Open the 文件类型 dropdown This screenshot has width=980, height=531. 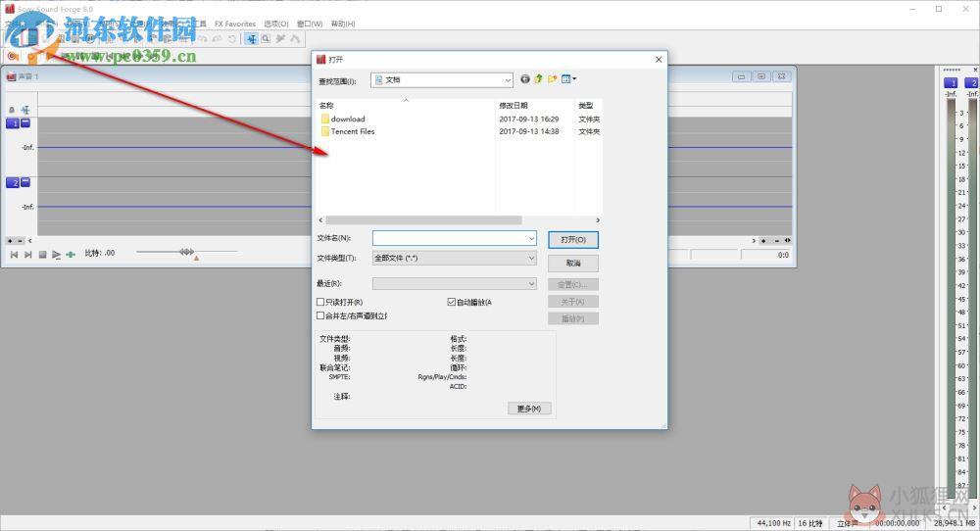tap(531, 258)
